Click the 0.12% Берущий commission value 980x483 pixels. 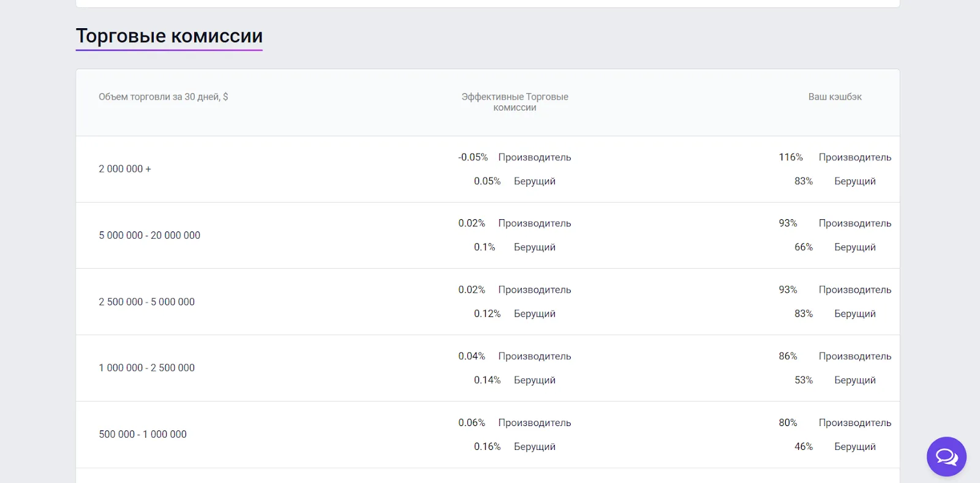(488, 313)
